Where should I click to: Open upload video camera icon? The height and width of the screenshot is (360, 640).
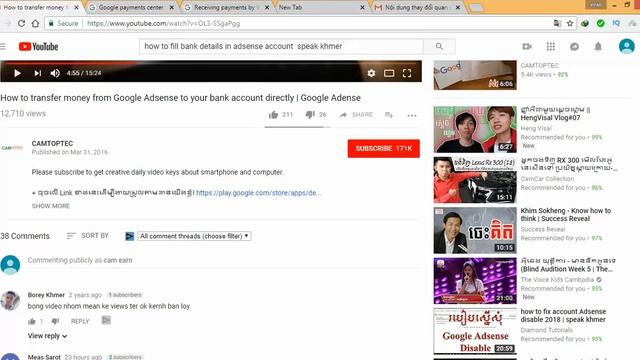tap(527, 47)
